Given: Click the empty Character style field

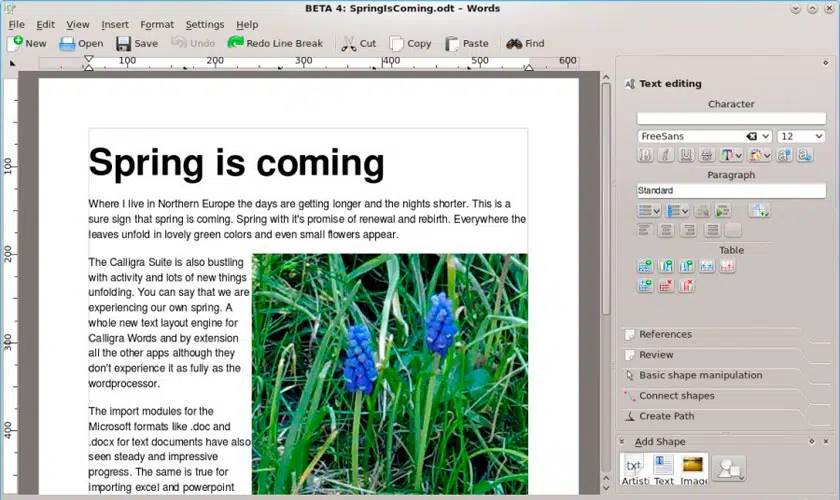Looking at the screenshot, I should (x=731, y=118).
